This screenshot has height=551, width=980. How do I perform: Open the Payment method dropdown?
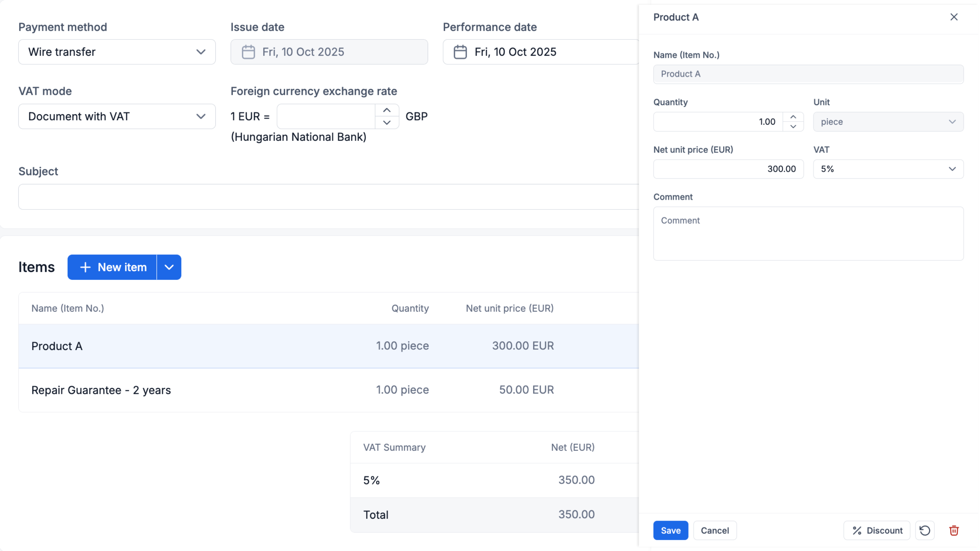117,52
